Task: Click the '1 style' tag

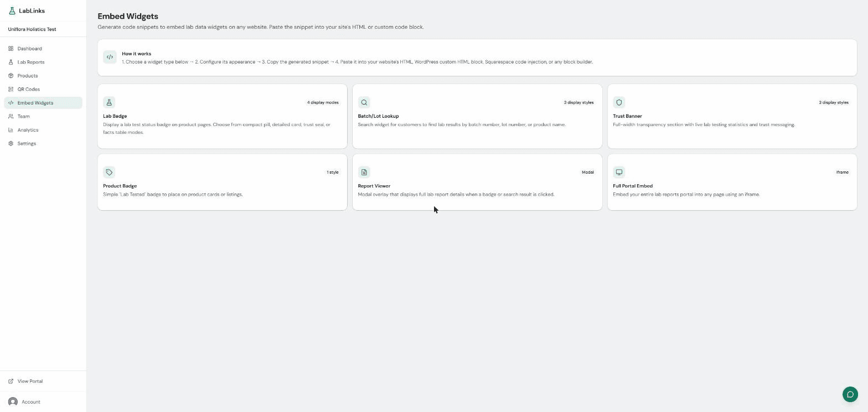Action: [x=333, y=172]
